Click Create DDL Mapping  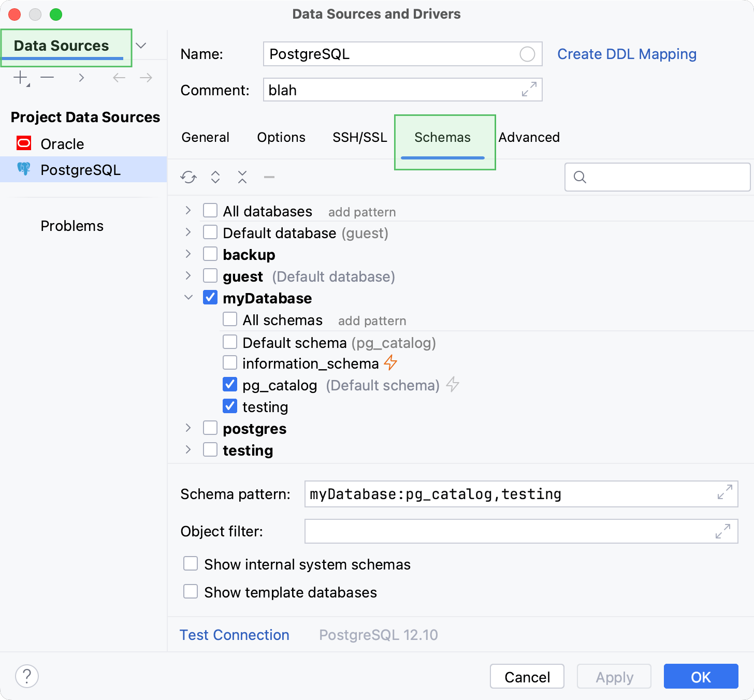point(627,54)
